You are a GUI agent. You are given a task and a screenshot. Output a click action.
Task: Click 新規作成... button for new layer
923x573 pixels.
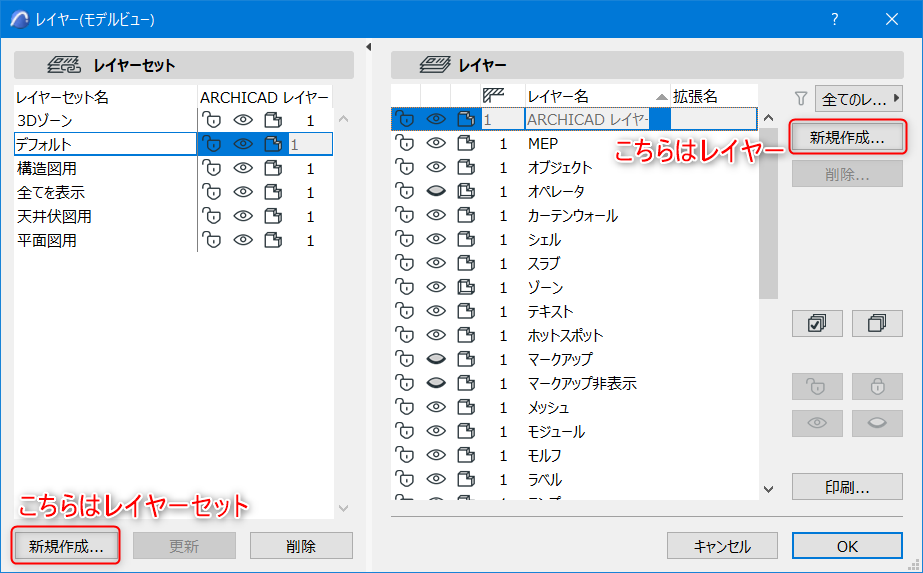tap(846, 138)
